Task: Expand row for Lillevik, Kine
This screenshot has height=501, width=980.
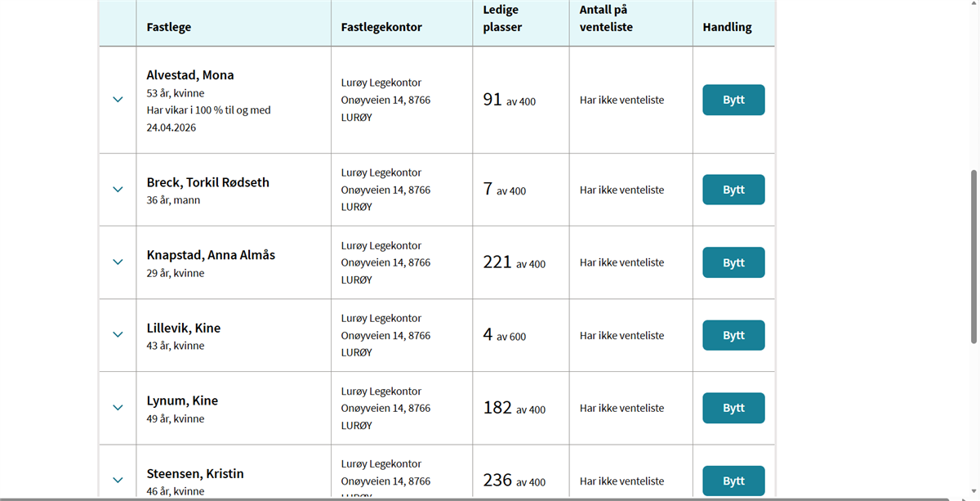Action: (118, 335)
